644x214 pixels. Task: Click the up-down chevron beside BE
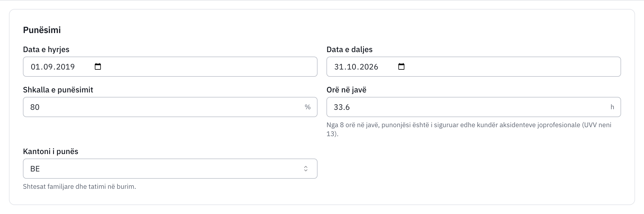click(306, 169)
